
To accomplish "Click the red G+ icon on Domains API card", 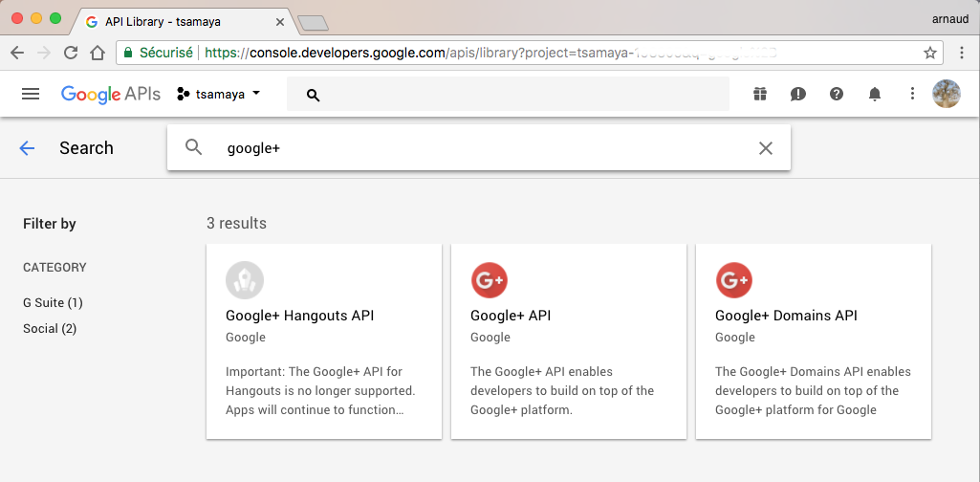I will (734, 280).
